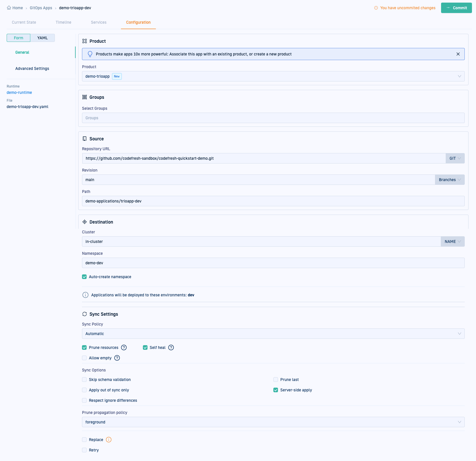
Task: Open Prune propagation policy dropdown
Action: [x=273, y=422]
